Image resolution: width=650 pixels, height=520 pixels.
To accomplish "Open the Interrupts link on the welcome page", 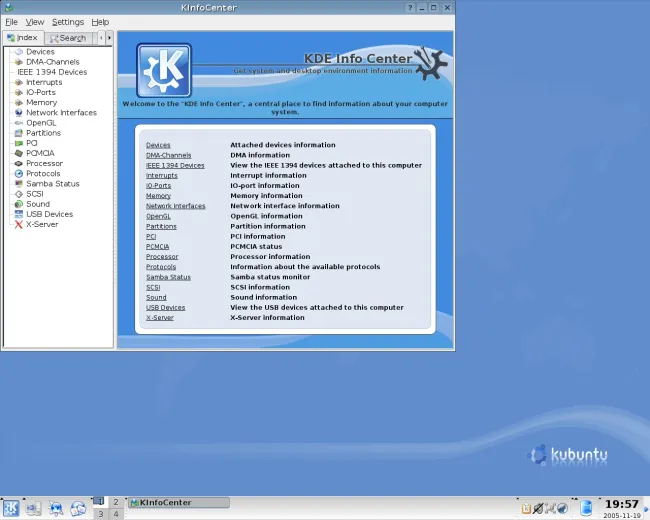I will pos(162,175).
